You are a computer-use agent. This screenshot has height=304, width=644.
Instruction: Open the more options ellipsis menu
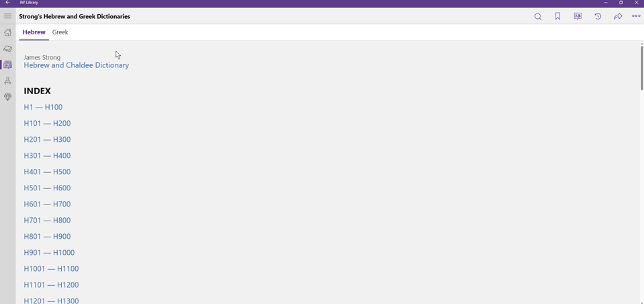636,16
